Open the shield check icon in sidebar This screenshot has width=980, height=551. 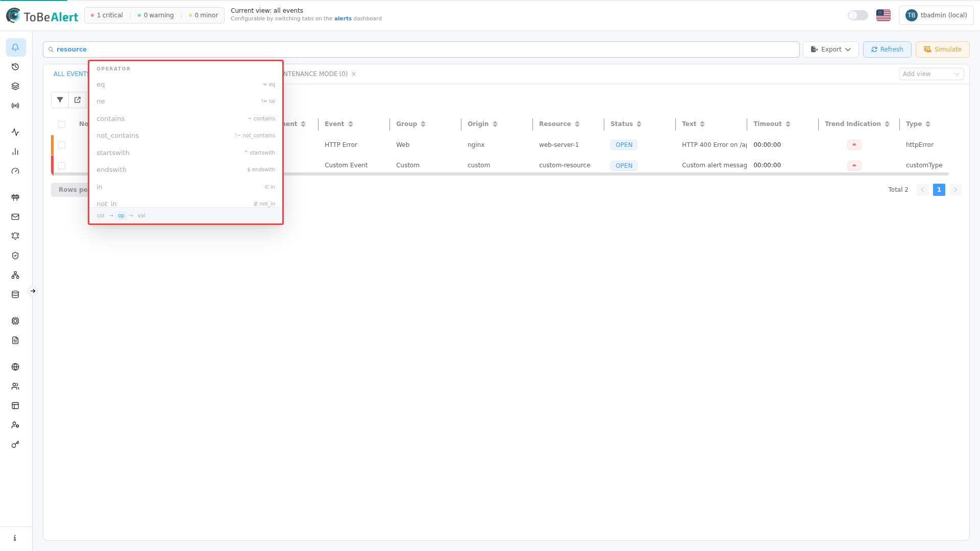[15, 256]
